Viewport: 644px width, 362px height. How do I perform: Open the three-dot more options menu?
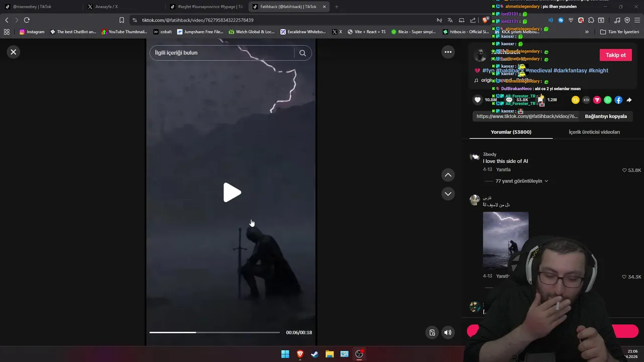[448, 52]
